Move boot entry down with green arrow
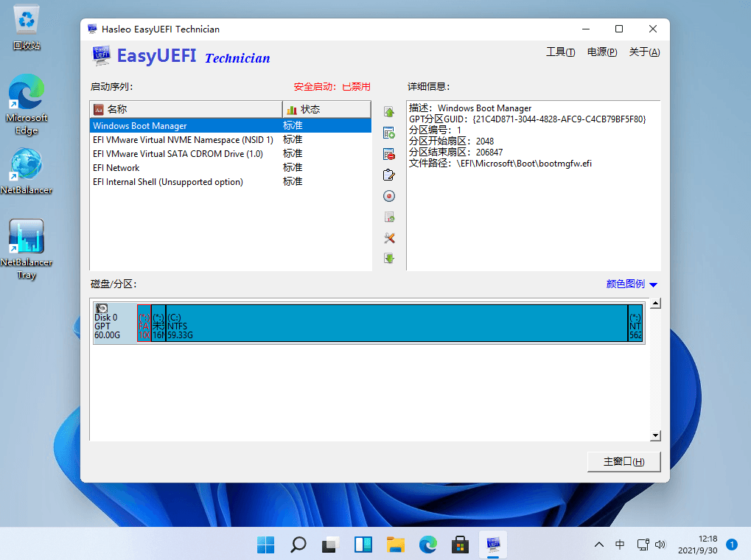Viewport: 751px width, 560px height. (x=389, y=259)
